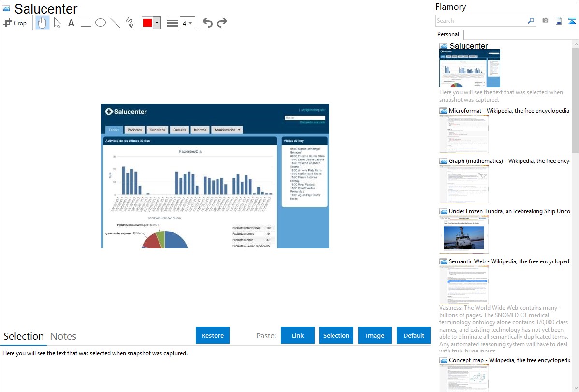The height and width of the screenshot is (392, 579).
Task: Undo the last annotation
Action: pos(207,23)
